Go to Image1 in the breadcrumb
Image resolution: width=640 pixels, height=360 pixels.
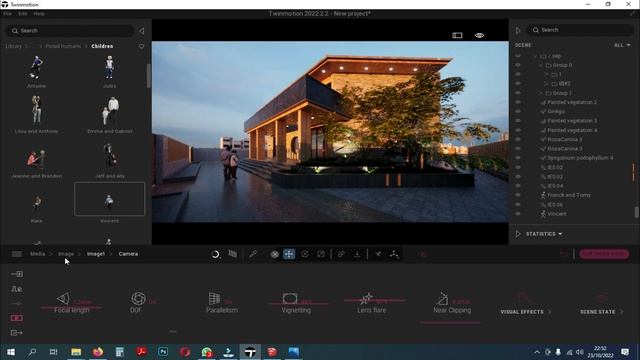96,254
